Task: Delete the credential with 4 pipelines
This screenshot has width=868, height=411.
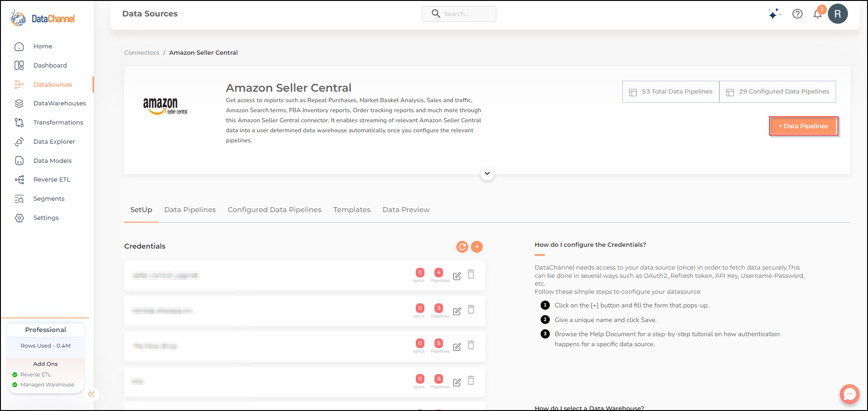Action: [x=471, y=274]
